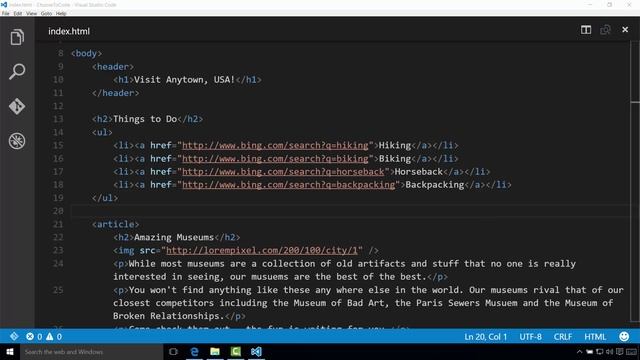Open the Debug view in the sidebar
This screenshot has width=640, height=360.
click(17, 141)
